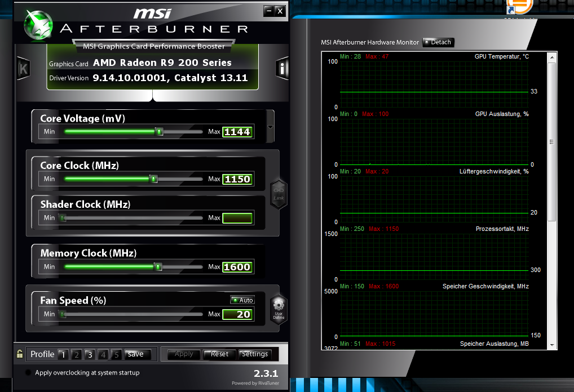Click the Core Clock slider handle

(154, 179)
